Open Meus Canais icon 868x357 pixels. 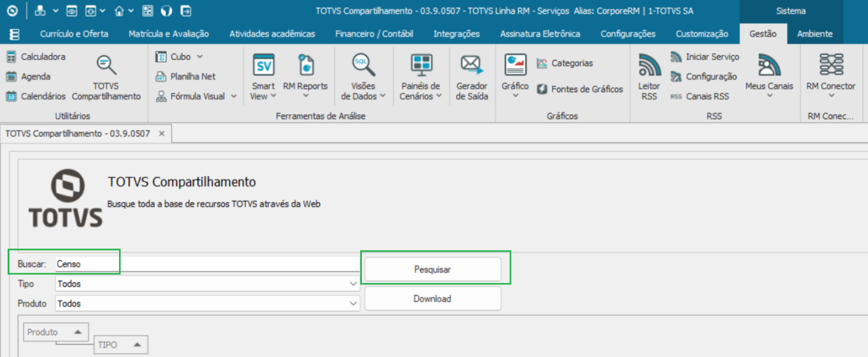click(769, 65)
